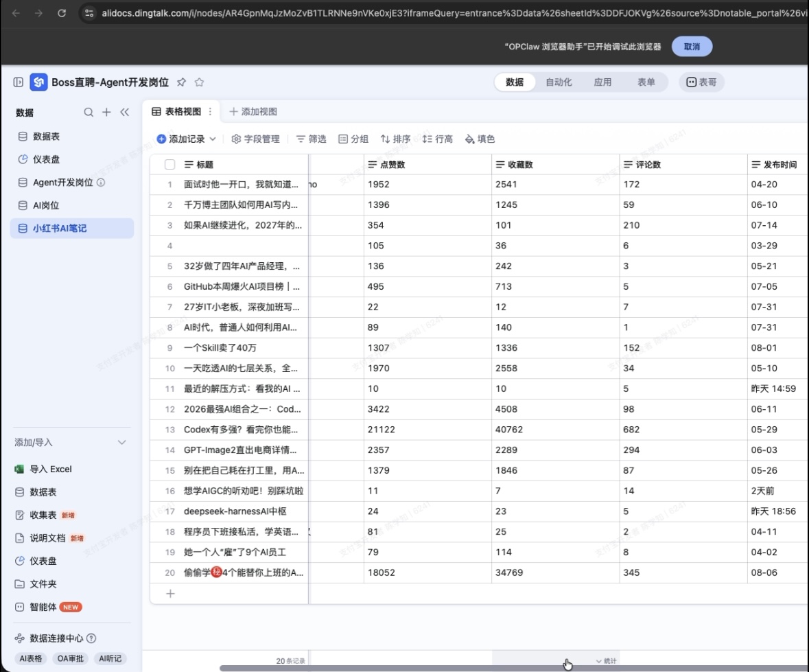Collapse the 添加/导入 section chevron

121,442
